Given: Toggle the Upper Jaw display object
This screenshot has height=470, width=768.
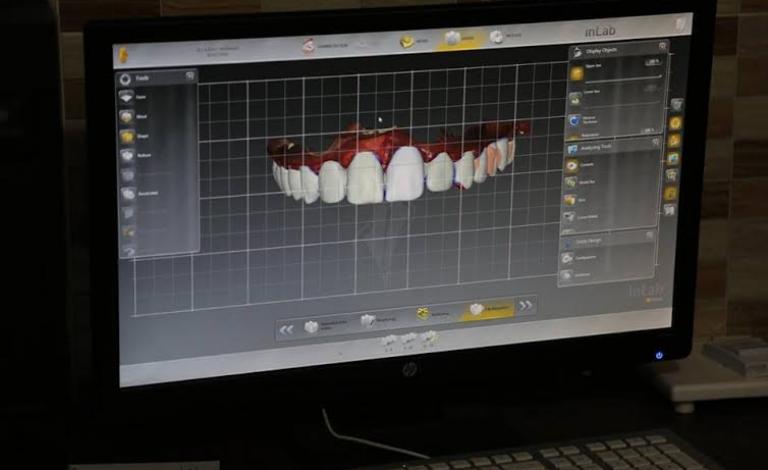Looking at the screenshot, I should click(577, 73).
